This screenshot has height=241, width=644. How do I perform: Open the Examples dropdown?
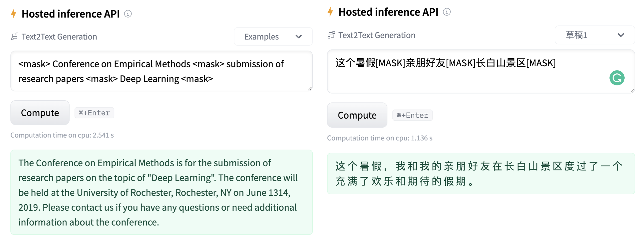pyautogui.click(x=273, y=36)
